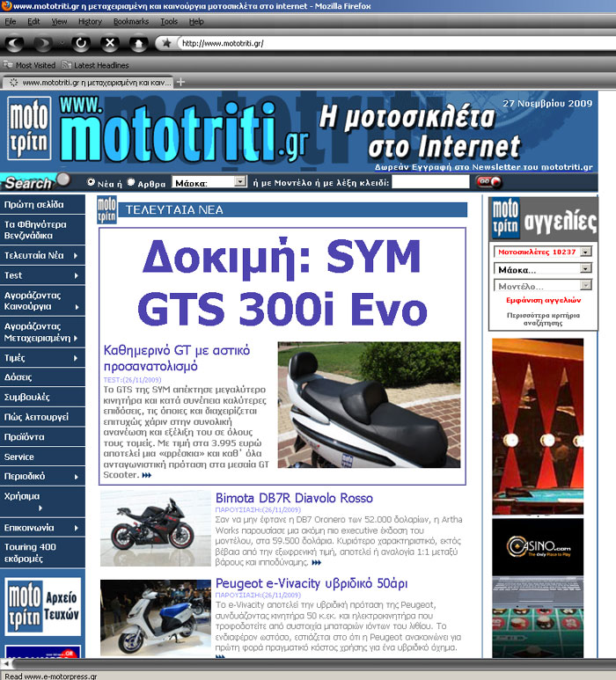616x680 pixels.
Task: Bookmark page with the star icon
Action: pyautogui.click(x=166, y=43)
